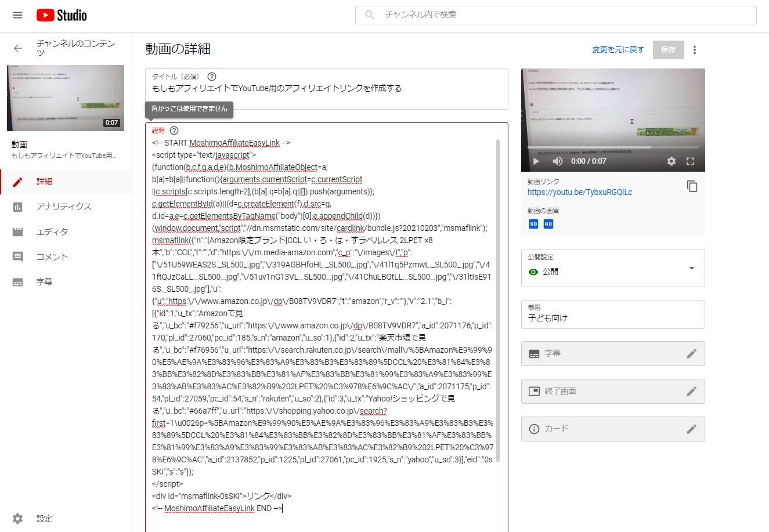Click the 字幕 card pencil icon
Viewport: 769px width, 532px height.
691,354
